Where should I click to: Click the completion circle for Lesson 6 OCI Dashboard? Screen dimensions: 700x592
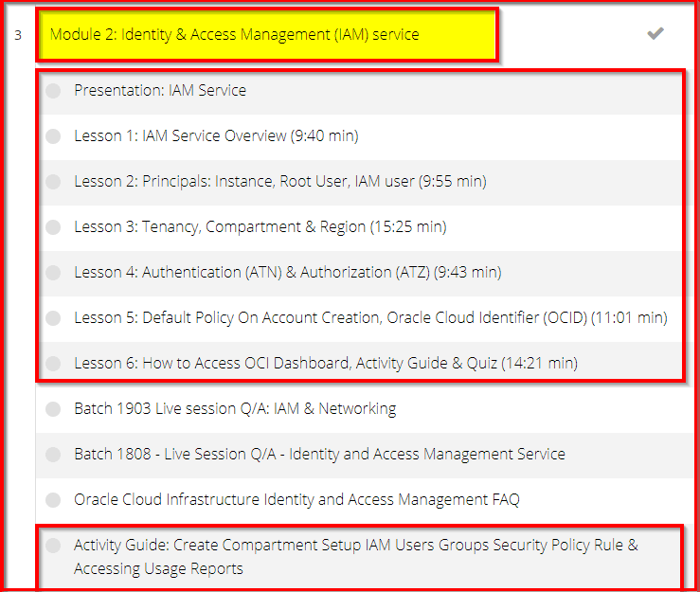click(53, 364)
